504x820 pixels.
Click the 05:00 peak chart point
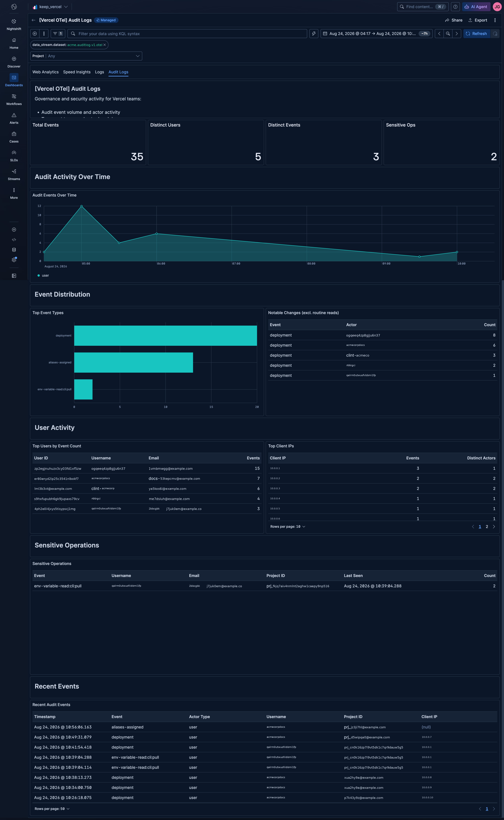[81, 206]
